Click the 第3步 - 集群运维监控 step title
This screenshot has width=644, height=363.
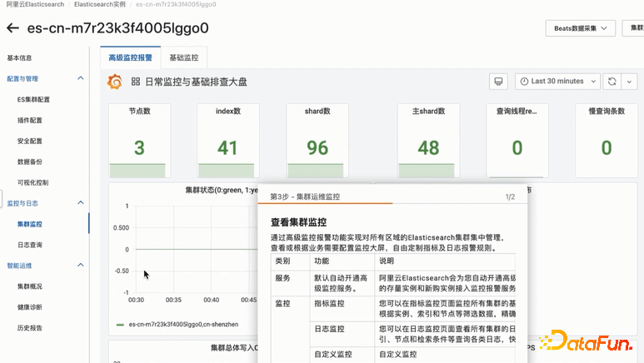(x=305, y=196)
